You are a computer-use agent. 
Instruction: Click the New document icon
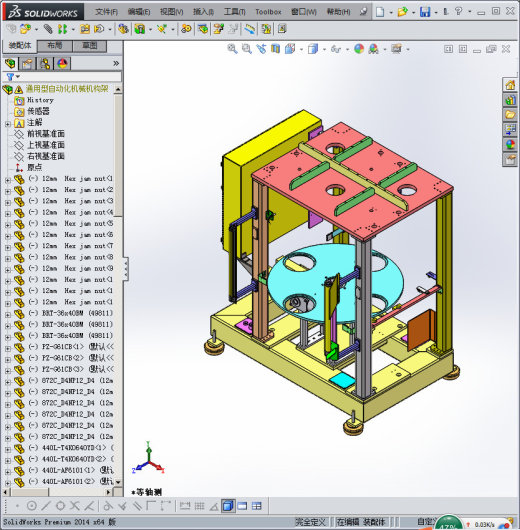(x=380, y=12)
